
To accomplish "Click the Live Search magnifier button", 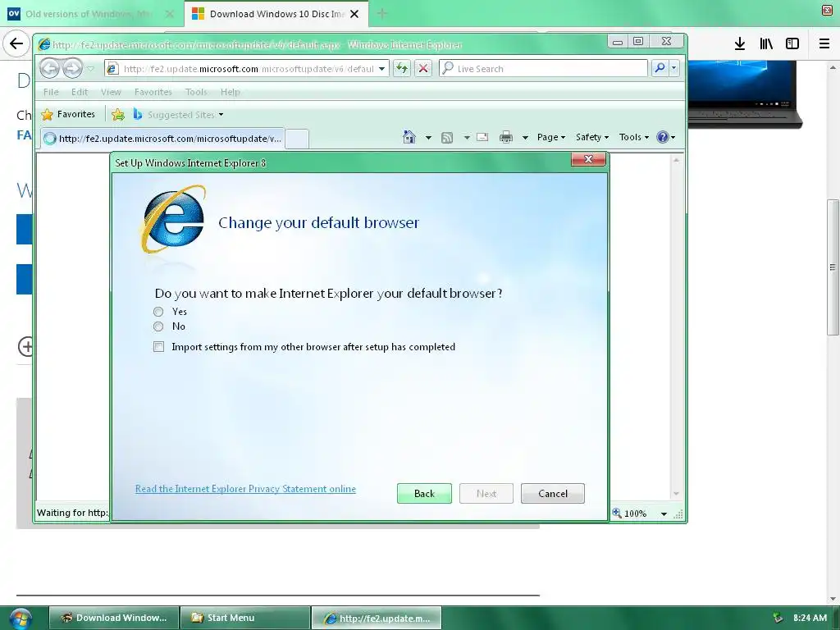I will 660,68.
